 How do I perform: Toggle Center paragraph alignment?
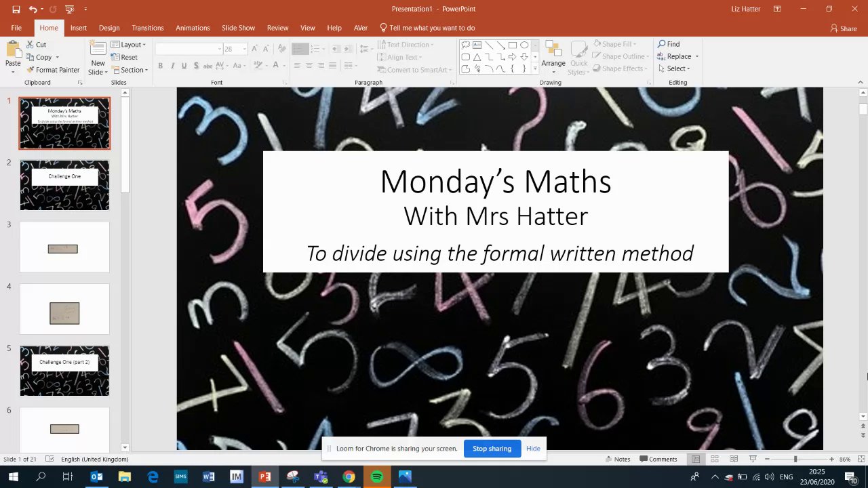click(309, 66)
